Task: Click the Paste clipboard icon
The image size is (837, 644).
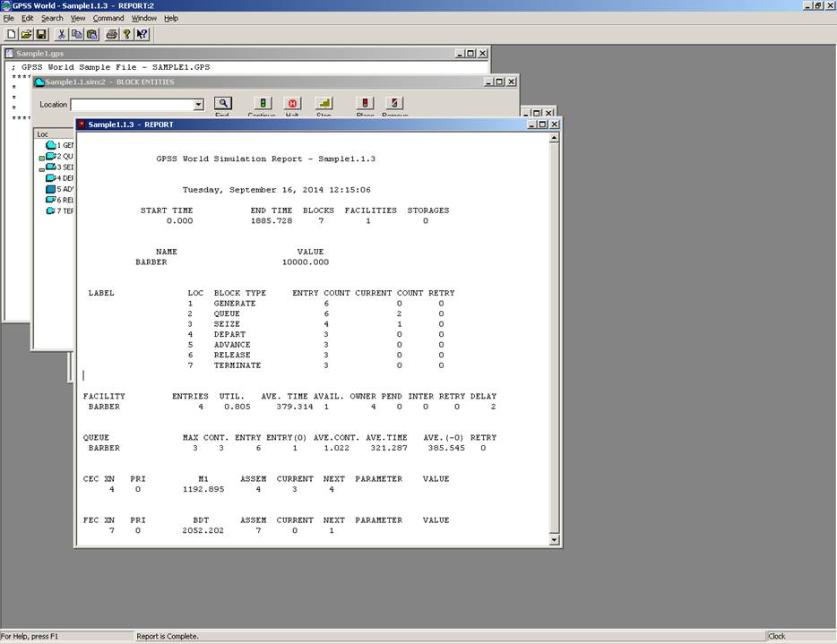Action: click(91, 34)
